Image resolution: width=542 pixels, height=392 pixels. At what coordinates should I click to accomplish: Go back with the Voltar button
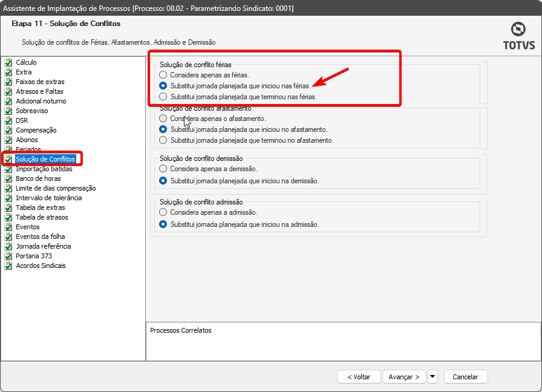click(x=359, y=377)
